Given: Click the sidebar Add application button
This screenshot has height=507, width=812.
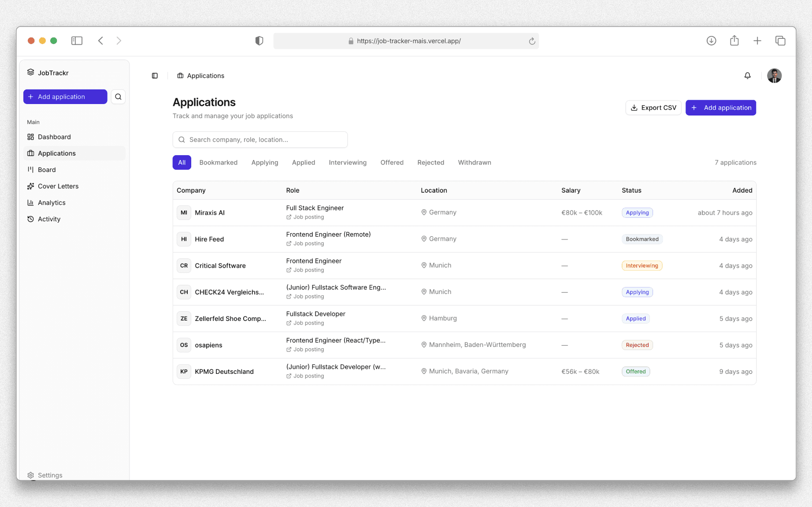Looking at the screenshot, I should (x=65, y=97).
